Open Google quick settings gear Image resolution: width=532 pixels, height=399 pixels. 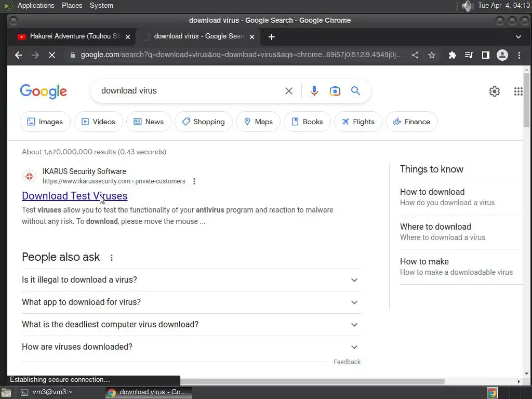click(x=495, y=91)
